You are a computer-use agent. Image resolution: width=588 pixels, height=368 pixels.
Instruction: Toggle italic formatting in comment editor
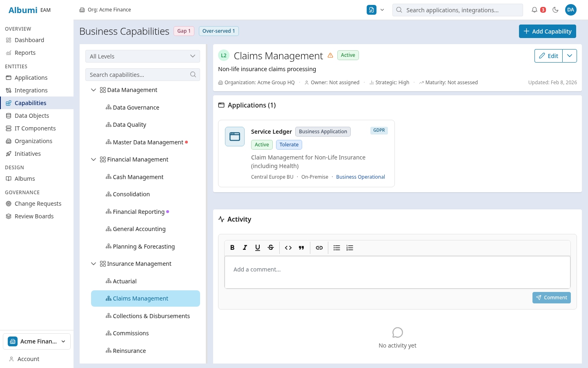pyautogui.click(x=245, y=248)
